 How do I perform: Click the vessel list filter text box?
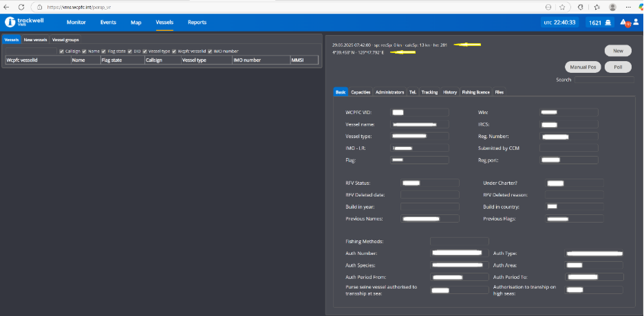point(31,52)
